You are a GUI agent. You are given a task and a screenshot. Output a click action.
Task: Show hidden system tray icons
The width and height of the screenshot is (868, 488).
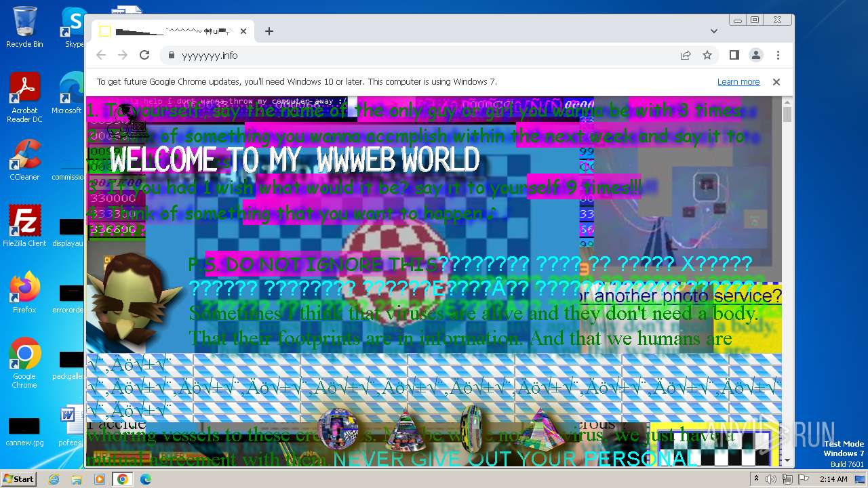[x=757, y=479]
